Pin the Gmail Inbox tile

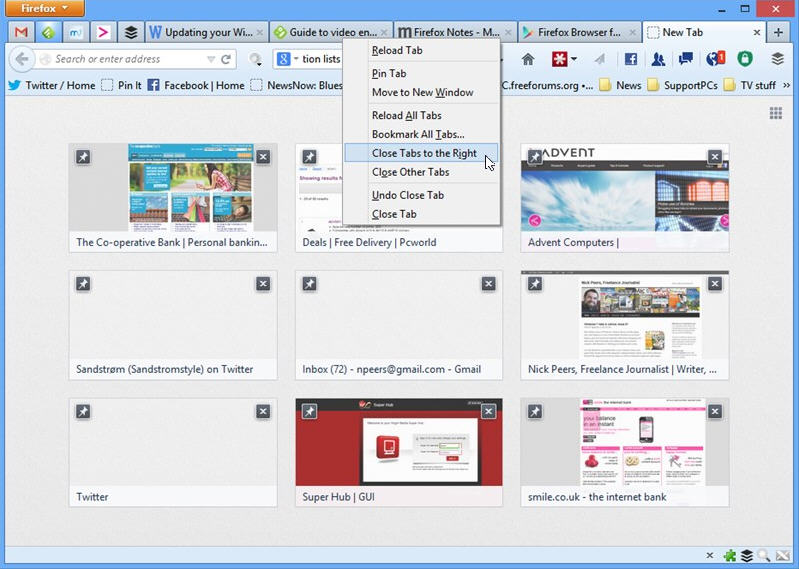click(309, 284)
